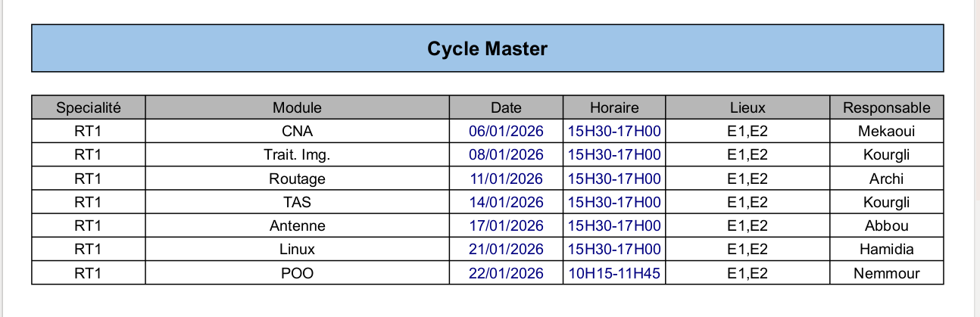Click responsible name Hamidia

pos(886,250)
